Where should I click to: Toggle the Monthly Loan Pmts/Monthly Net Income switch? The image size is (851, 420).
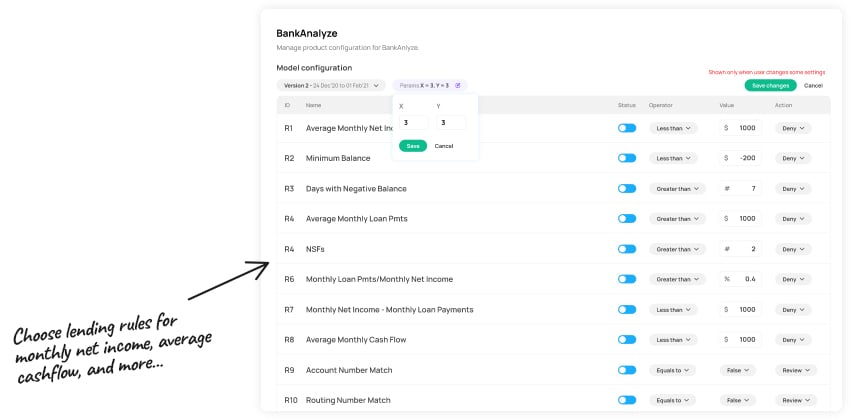point(627,279)
